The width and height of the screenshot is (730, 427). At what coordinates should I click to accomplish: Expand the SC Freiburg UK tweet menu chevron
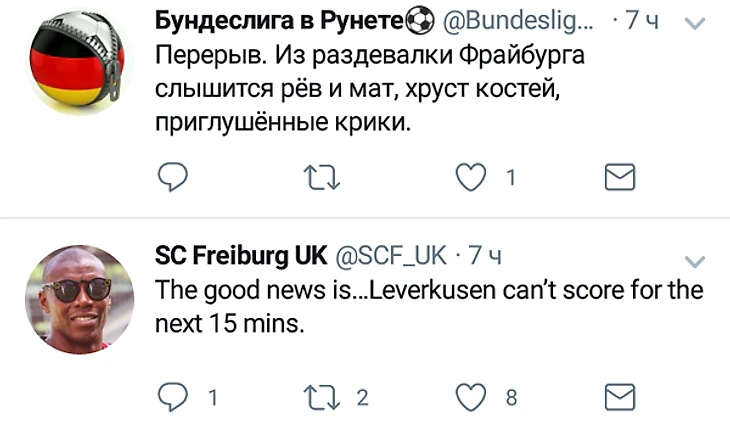(x=695, y=262)
